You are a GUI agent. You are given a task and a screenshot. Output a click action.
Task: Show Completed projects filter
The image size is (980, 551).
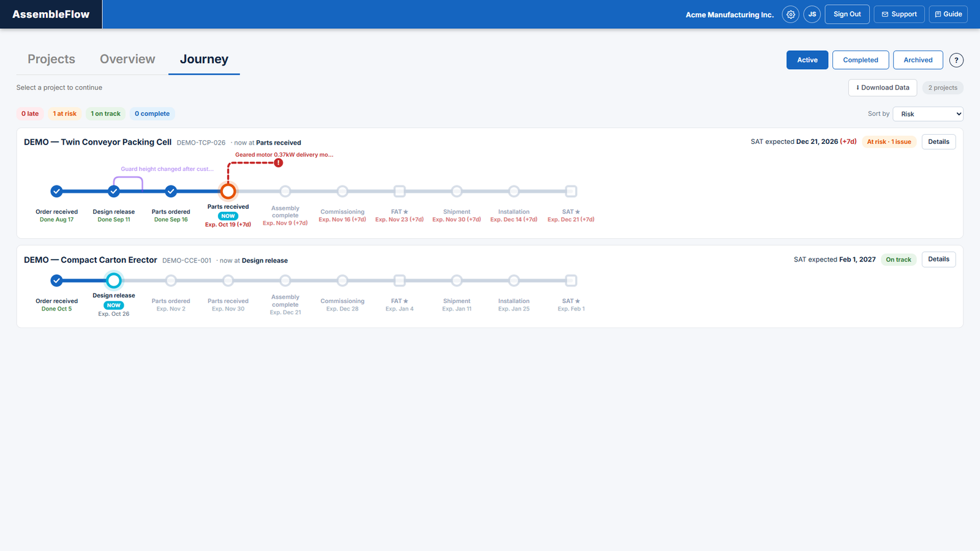(x=861, y=60)
